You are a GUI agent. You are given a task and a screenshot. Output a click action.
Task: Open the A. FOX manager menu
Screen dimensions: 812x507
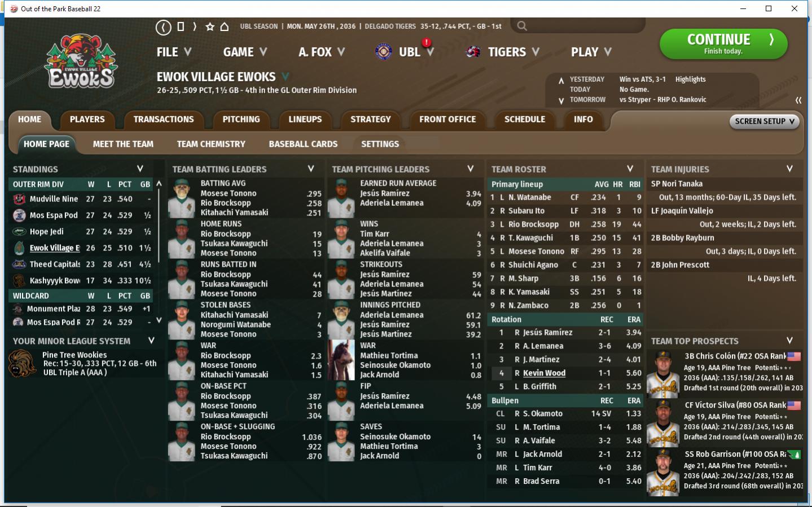(322, 52)
